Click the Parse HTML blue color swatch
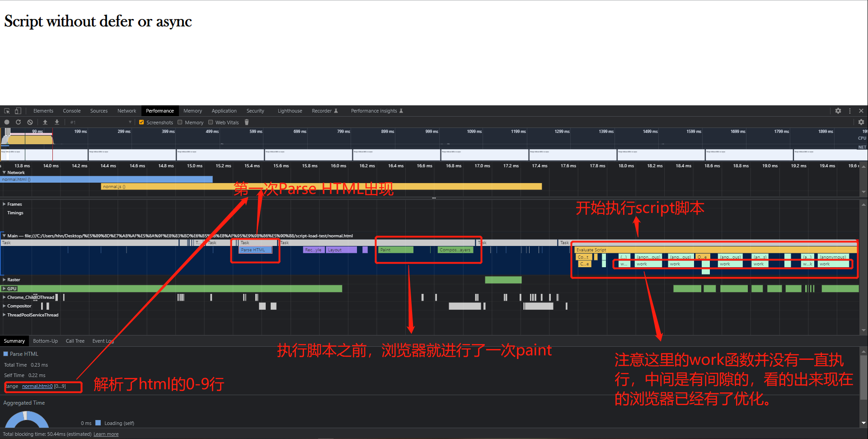This screenshot has width=868, height=439. click(6, 354)
